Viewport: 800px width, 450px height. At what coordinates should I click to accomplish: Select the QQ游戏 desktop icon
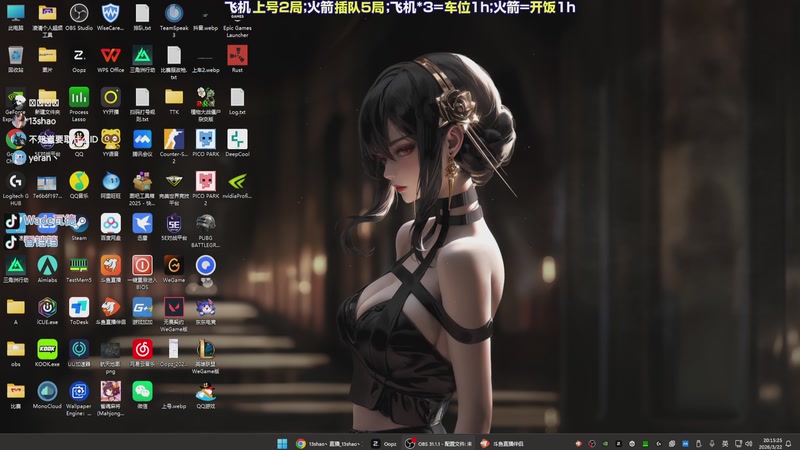tap(206, 391)
